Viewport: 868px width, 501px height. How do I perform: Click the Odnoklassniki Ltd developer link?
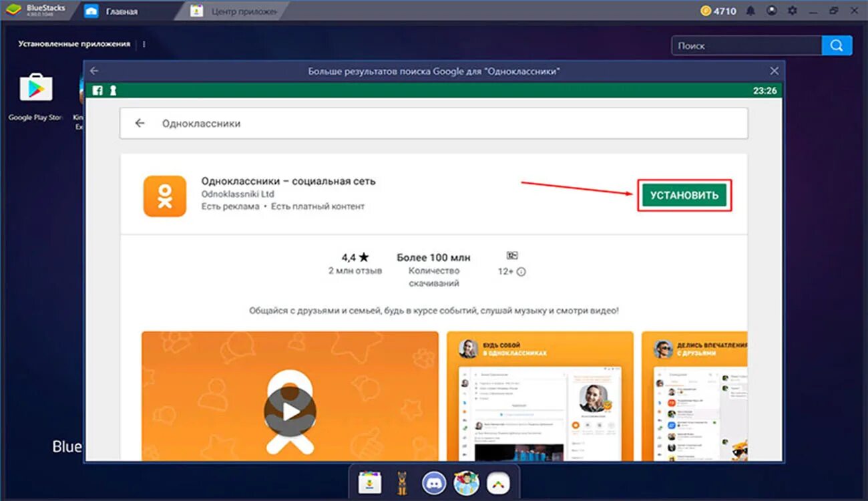(x=238, y=194)
